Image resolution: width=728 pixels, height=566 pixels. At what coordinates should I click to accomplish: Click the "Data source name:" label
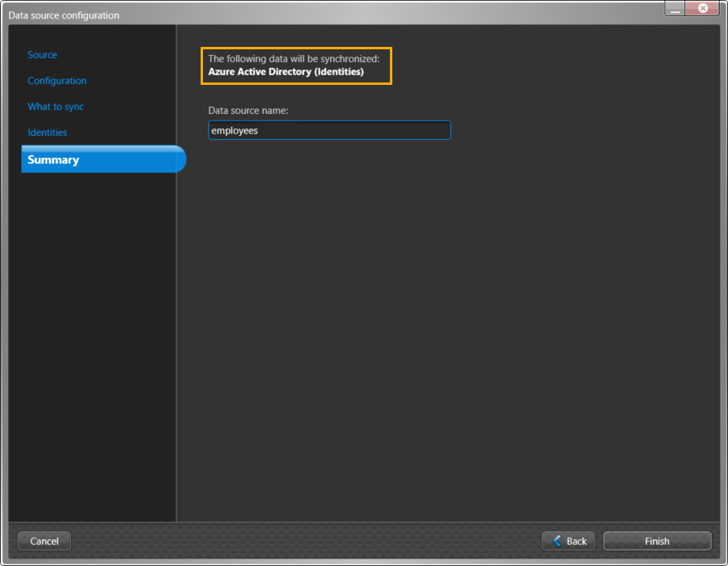248,111
